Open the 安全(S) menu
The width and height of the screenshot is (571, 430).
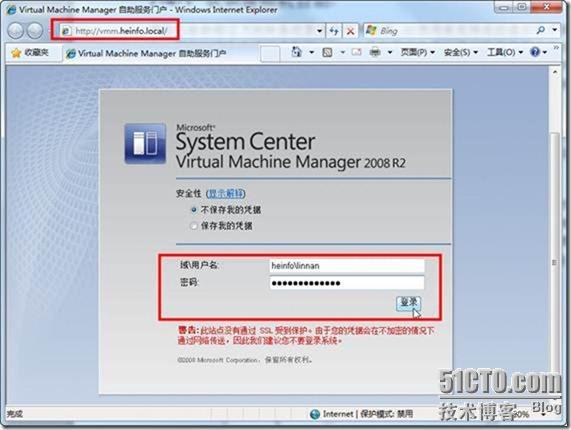click(x=460, y=52)
